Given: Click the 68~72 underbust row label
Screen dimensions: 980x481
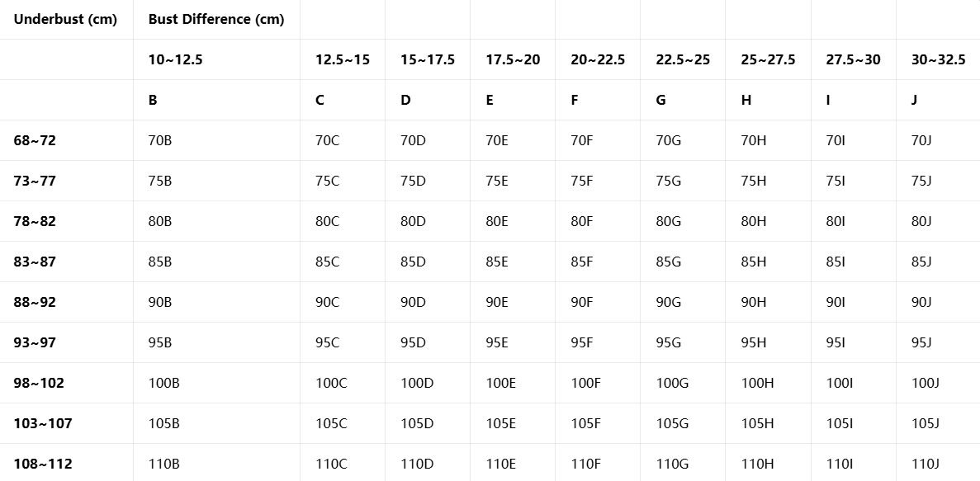Looking at the screenshot, I should point(35,140).
